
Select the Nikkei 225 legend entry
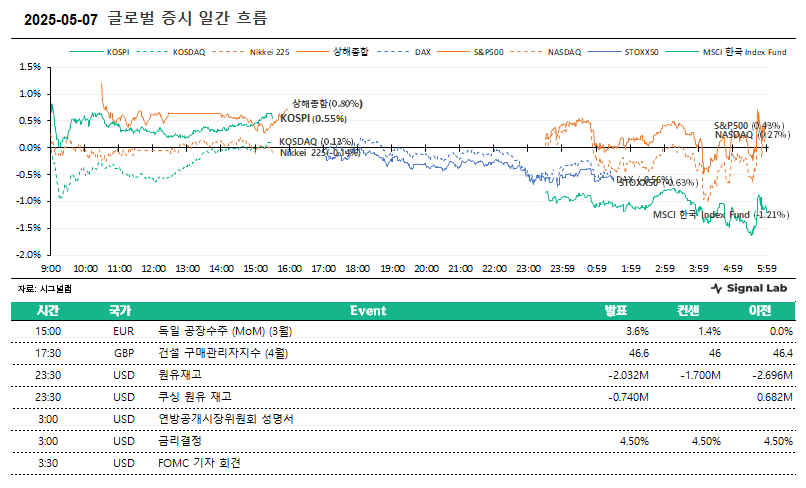tap(251, 52)
